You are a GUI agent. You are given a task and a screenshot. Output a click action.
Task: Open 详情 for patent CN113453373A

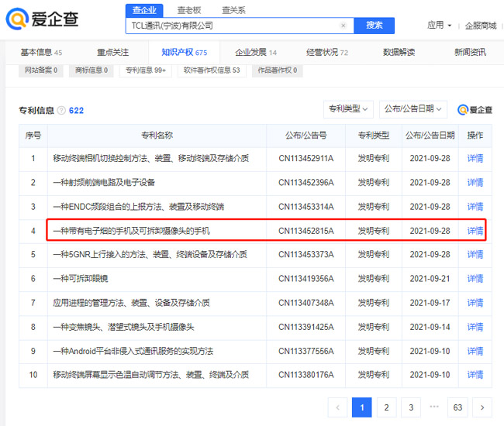pos(475,255)
